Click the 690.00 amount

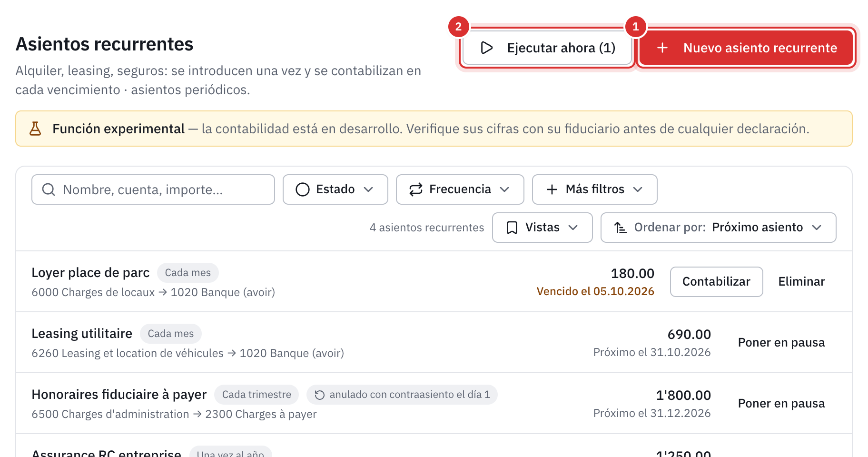(x=689, y=334)
